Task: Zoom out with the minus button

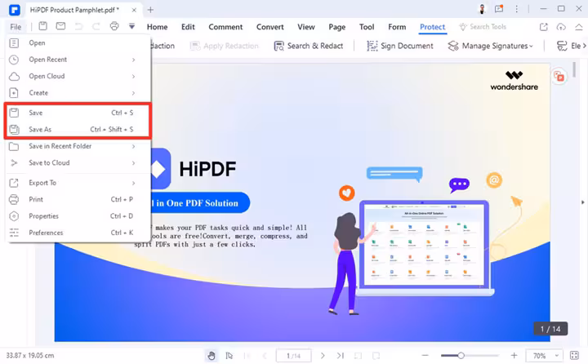Action: click(425, 355)
